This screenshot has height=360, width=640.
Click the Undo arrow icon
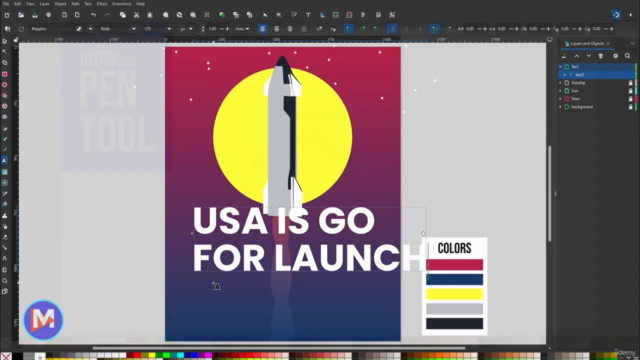93,15
